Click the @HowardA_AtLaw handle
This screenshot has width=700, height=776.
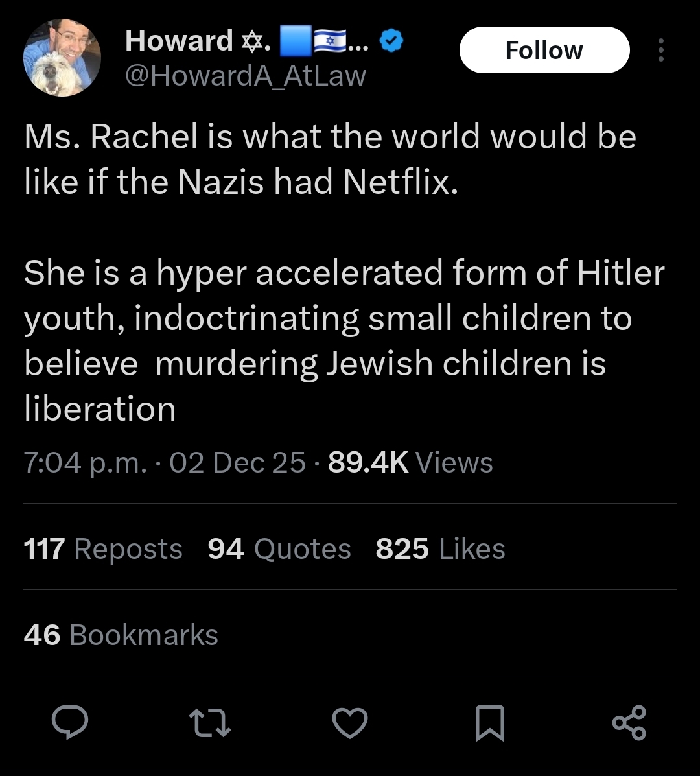tap(246, 76)
